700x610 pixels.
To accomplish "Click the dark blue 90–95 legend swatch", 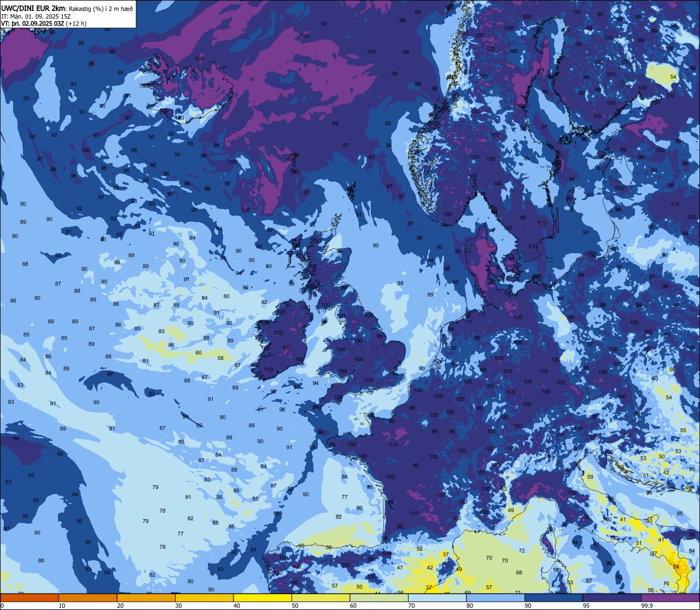I will click(553, 597).
